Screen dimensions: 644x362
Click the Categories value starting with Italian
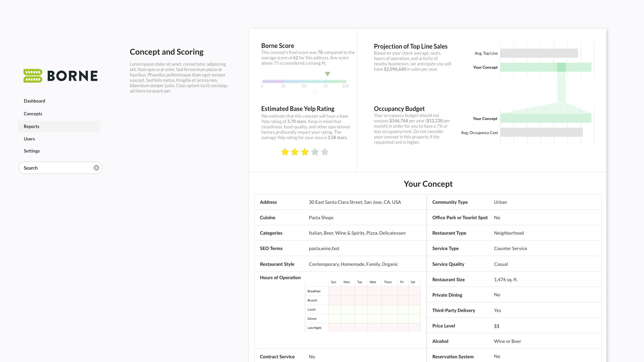click(357, 233)
